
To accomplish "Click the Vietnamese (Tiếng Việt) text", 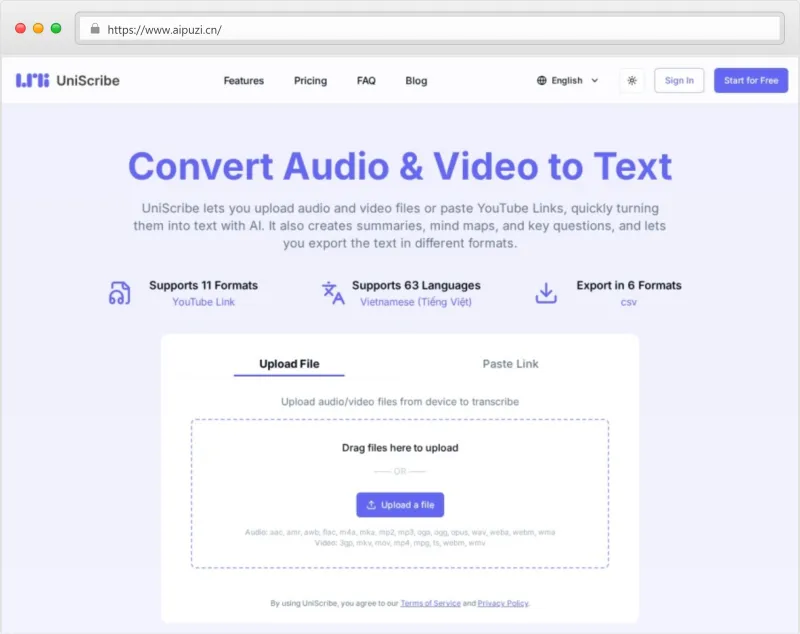I will click(416, 302).
